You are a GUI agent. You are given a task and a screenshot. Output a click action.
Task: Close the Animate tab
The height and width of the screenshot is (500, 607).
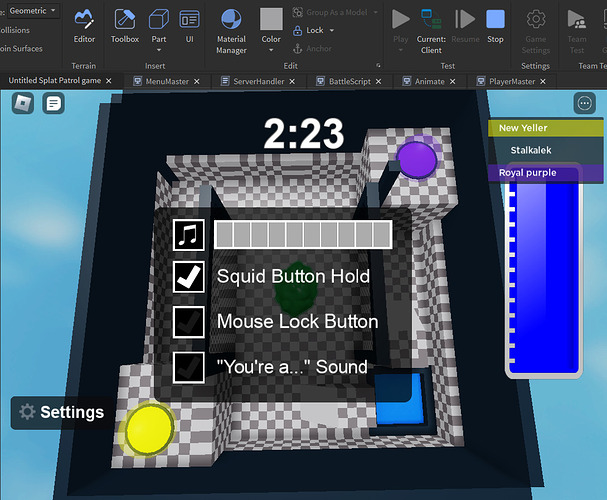click(453, 81)
